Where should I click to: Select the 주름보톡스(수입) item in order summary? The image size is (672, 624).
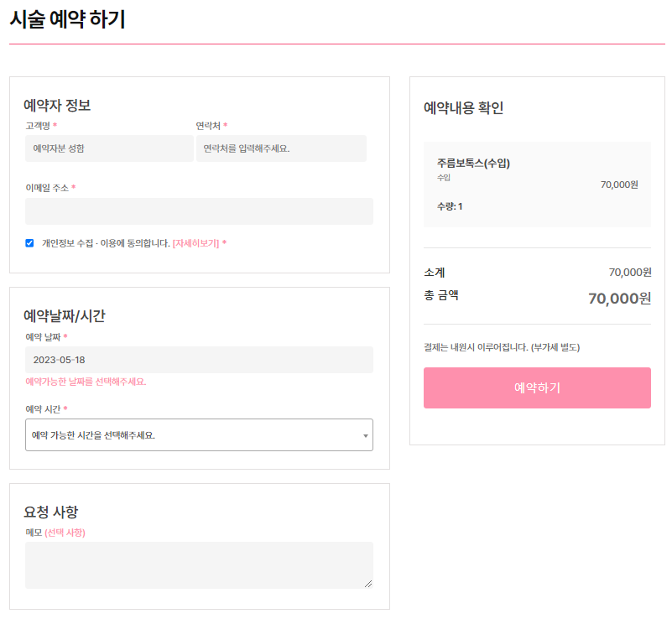[470, 164]
